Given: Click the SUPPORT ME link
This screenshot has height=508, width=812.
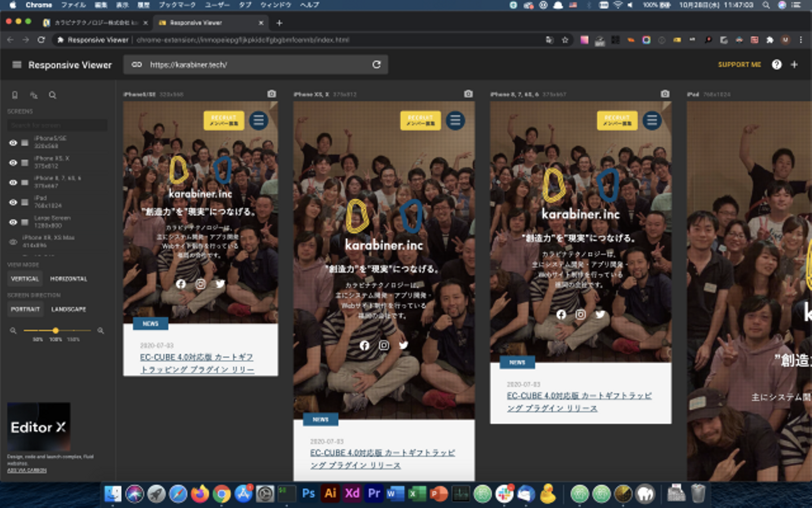Looking at the screenshot, I should (739, 65).
